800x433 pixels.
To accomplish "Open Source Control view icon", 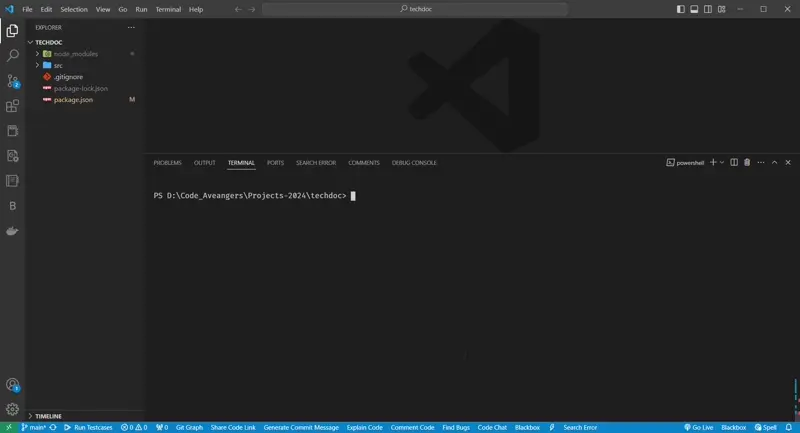I will click(12, 81).
